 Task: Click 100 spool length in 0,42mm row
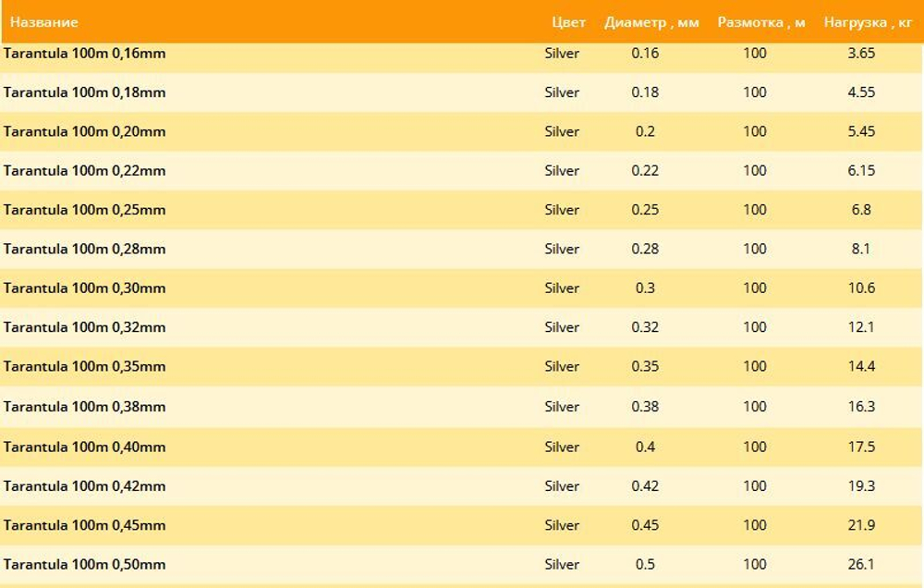[754, 485]
